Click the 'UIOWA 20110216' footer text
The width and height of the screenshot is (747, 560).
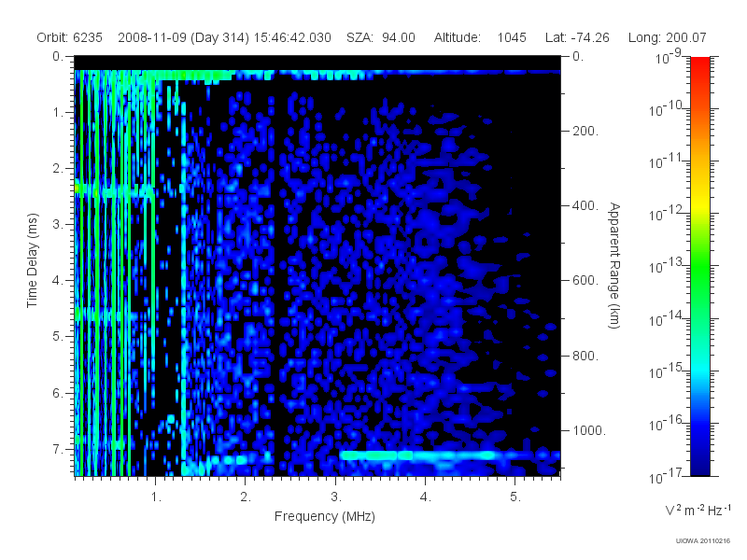click(703, 541)
